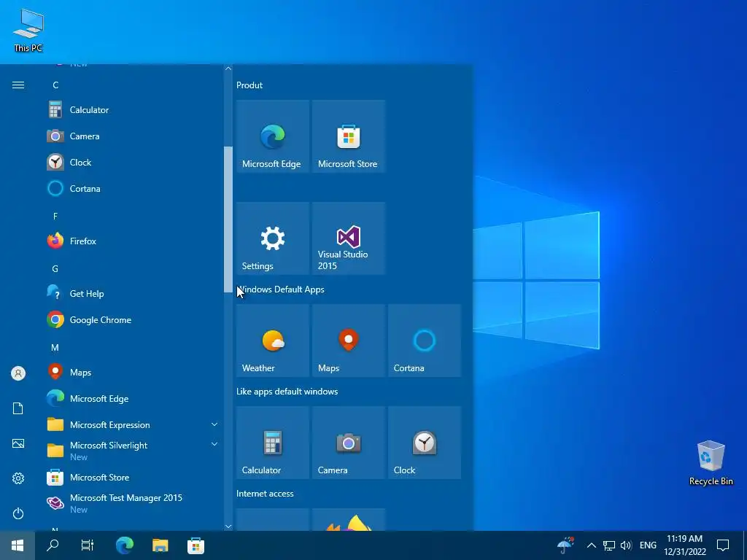Screen dimensions: 747x560
Task: Click the Windows Start button
Action: [18, 545]
